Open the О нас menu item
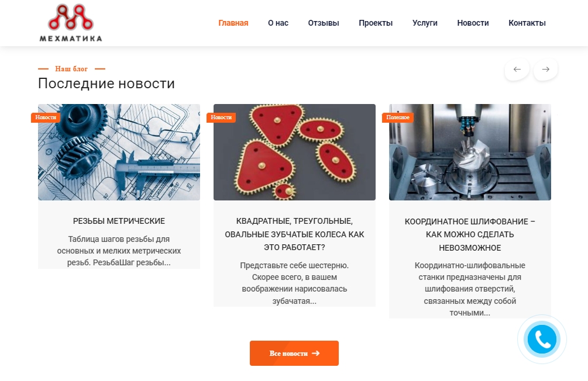The width and height of the screenshot is (588, 381). 278,23
